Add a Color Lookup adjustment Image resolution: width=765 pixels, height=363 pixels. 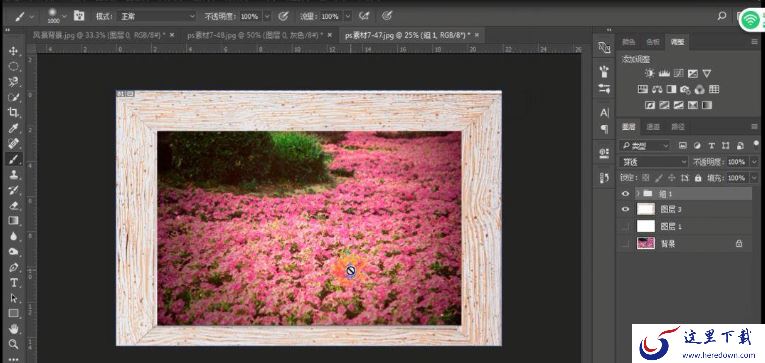[x=714, y=89]
